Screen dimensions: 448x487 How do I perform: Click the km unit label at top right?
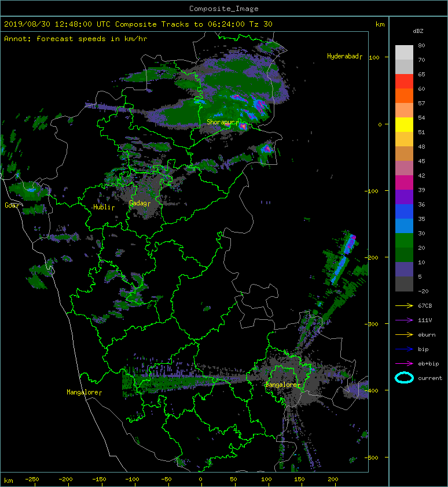pos(380,24)
